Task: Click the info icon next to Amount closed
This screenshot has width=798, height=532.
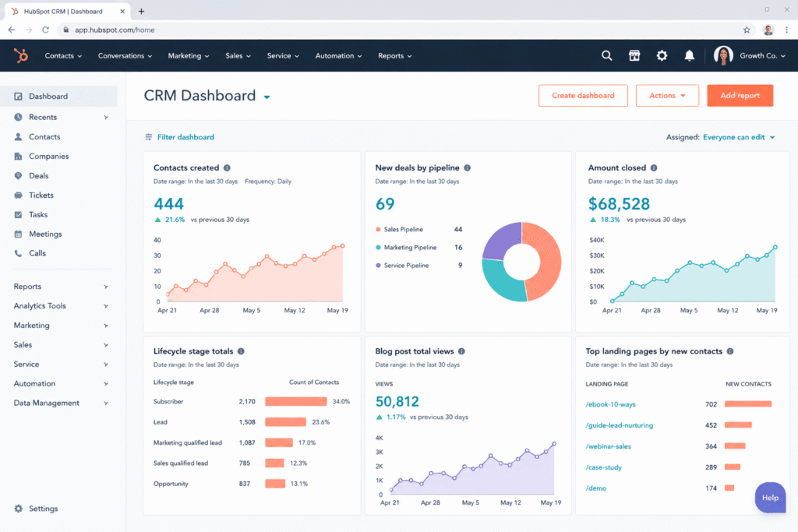Action: (x=654, y=167)
